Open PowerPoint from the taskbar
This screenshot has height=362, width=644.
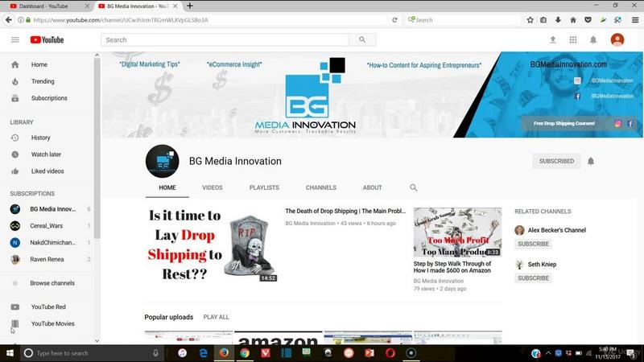click(x=369, y=353)
